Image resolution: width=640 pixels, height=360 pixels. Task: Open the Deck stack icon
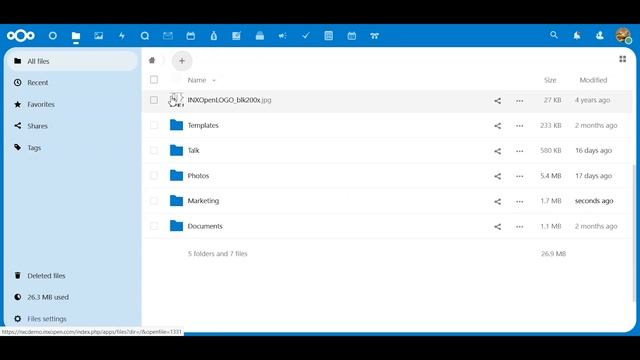(260, 36)
